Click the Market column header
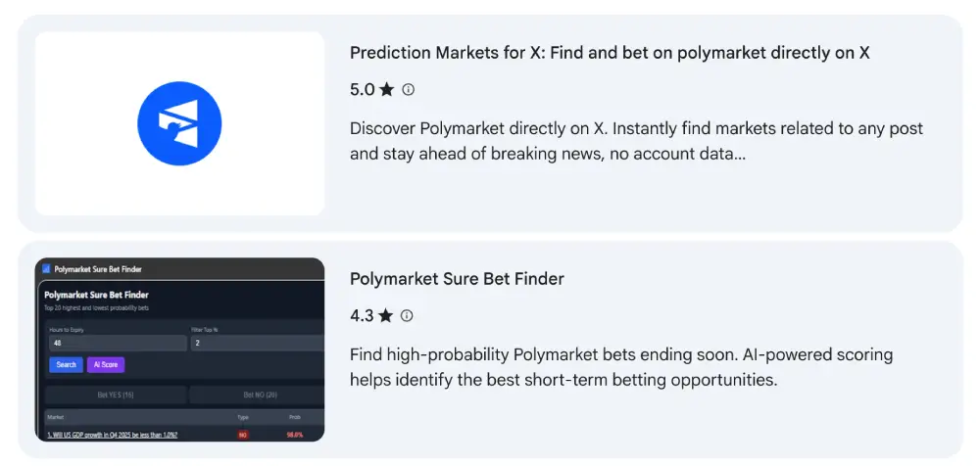This screenshot has height=466, width=980. [56, 417]
